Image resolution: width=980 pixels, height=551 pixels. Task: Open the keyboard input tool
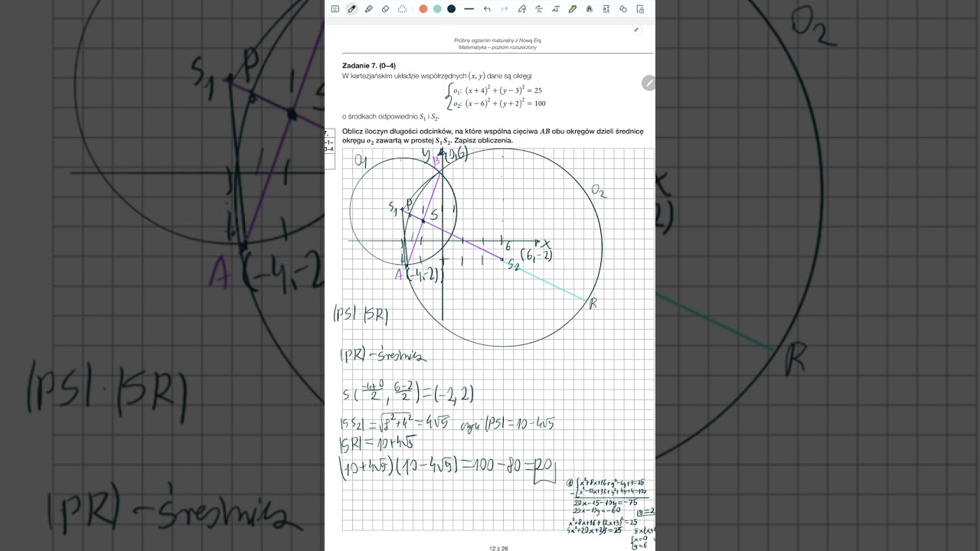(x=335, y=8)
